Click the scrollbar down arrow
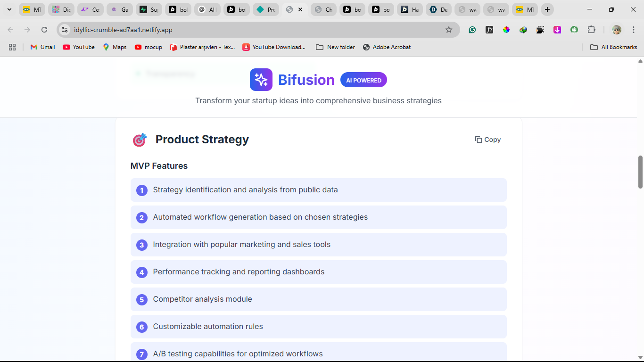The width and height of the screenshot is (644, 362). 640,358
